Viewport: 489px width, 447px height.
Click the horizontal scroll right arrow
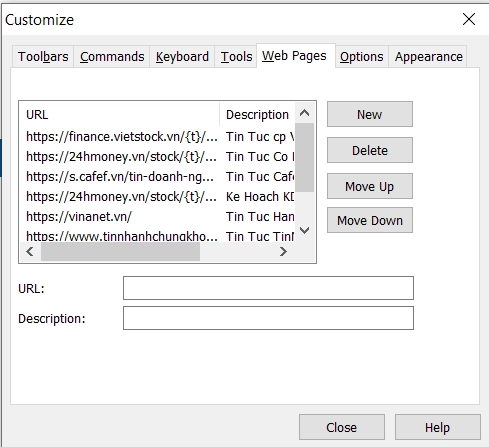coord(283,252)
